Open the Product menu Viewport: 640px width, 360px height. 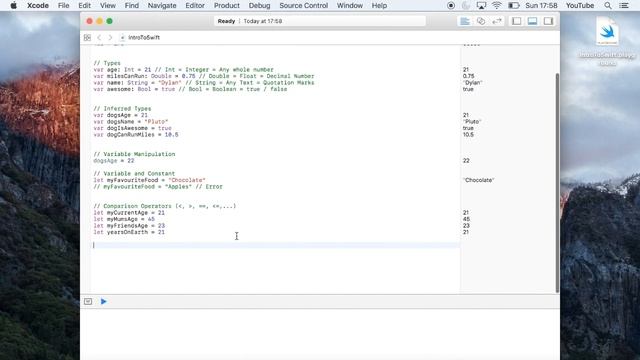click(227, 5)
